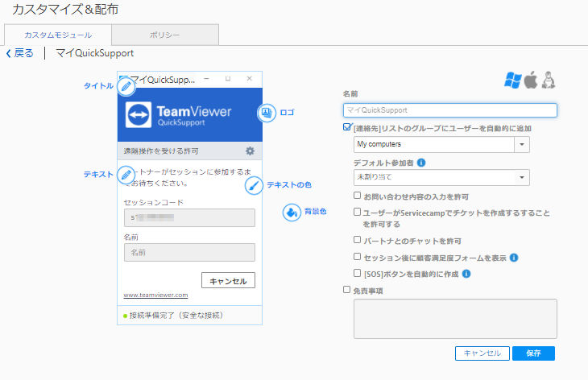Click info icon beside [SOS]ボタン option
This screenshot has width=588, height=380.
[x=466, y=274]
